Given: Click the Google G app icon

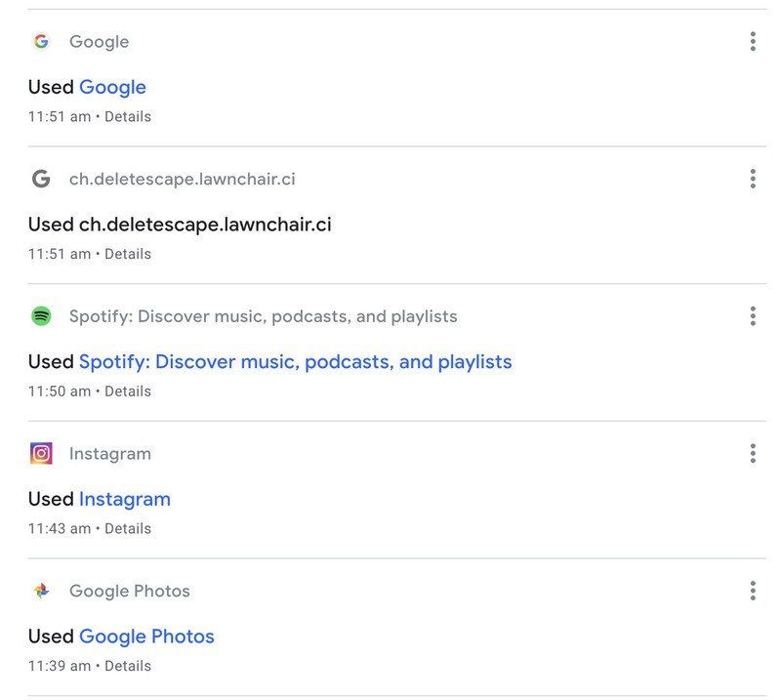Looking at the screenshot, I should pos(42,41).
